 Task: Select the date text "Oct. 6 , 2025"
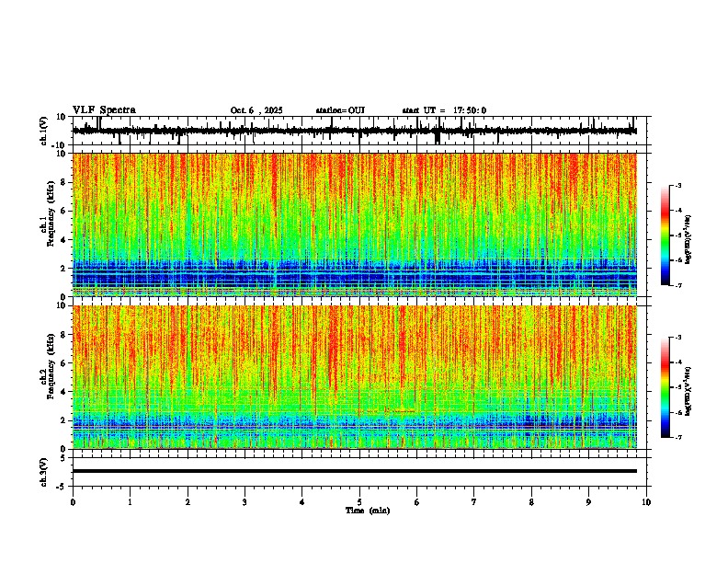point(256,110)
